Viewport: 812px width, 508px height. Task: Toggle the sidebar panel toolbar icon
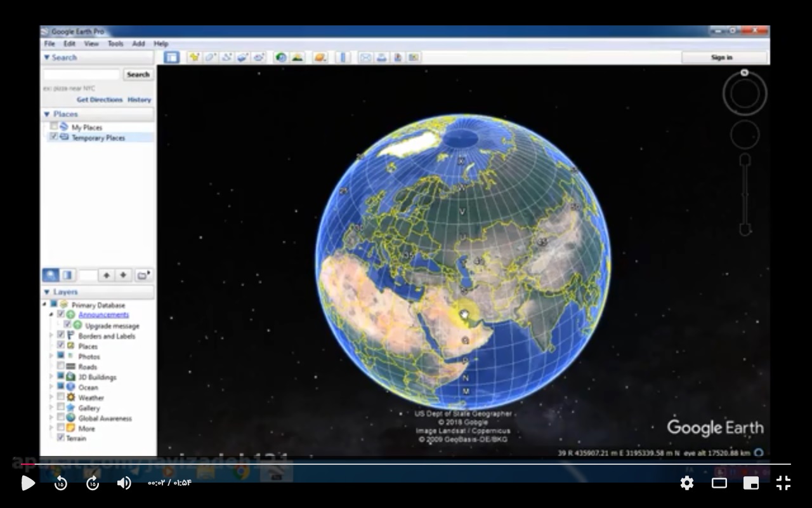pyautogui.click(x=171, y=57)
